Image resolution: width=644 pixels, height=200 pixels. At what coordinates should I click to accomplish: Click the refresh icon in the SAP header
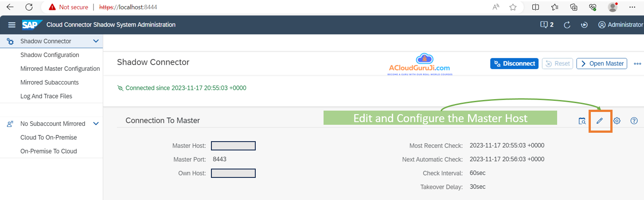click(567, 25)
